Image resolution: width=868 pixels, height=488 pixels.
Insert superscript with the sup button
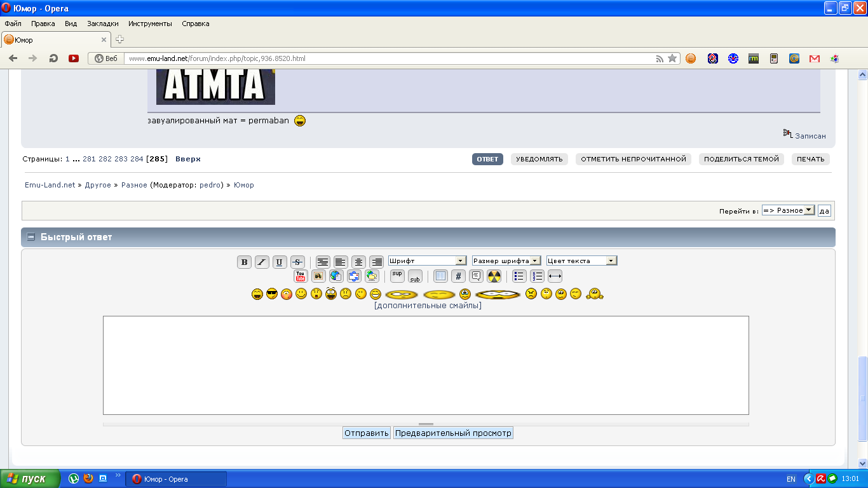397,275
